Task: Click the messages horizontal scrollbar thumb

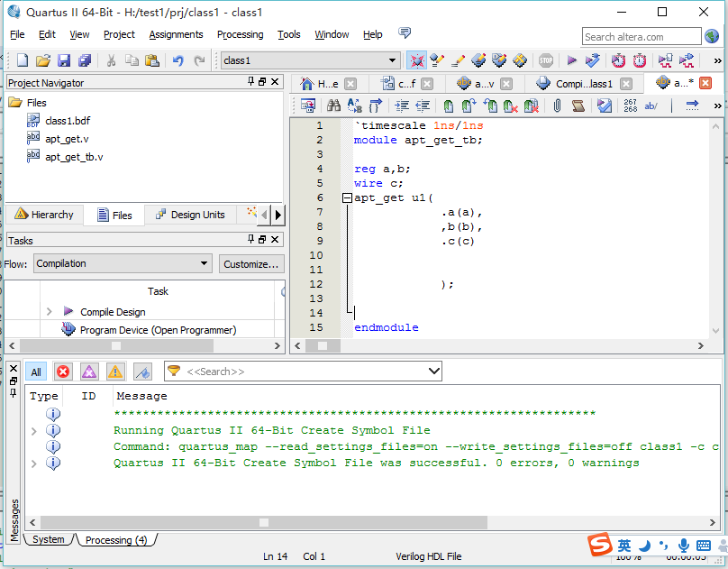Action: 264,522
